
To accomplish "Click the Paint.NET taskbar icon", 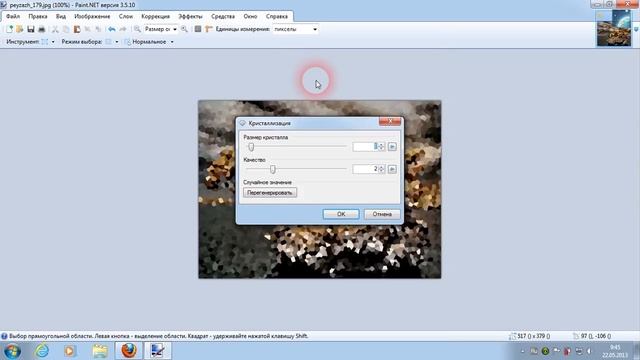I will pos(158,351).
